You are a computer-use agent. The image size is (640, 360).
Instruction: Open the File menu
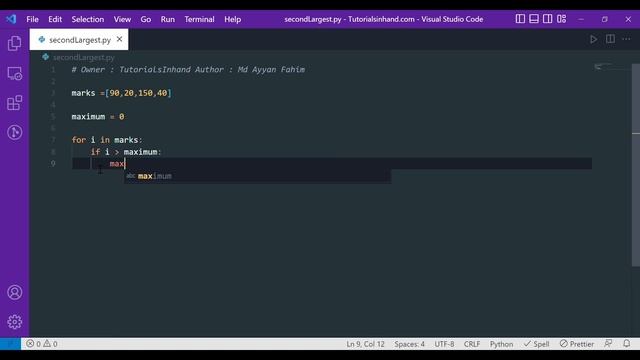click(32, 19)
